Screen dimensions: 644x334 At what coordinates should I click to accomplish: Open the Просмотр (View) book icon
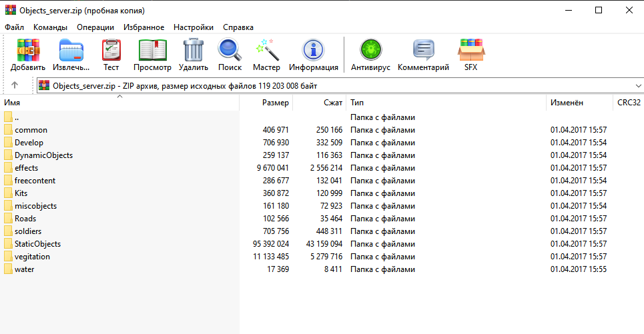tap(152, 51)
